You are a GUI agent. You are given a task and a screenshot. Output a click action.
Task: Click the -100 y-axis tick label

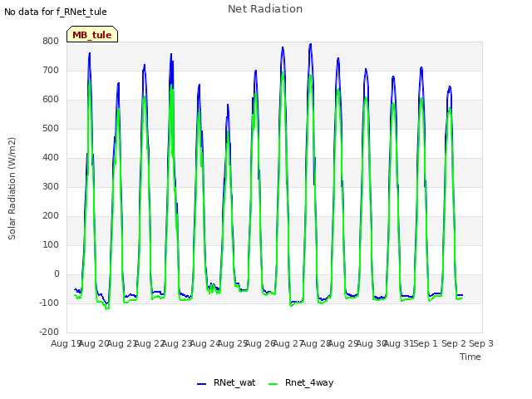(x=49, y=303)
